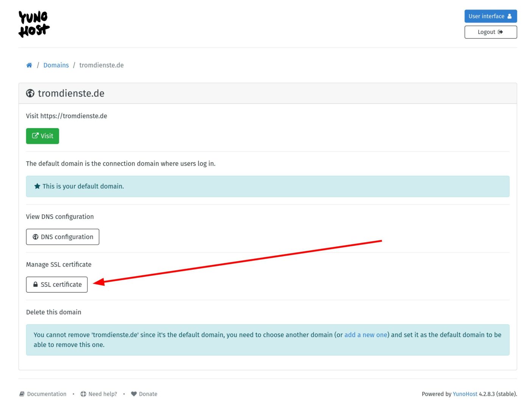Log out using the Logout button

pos(490,32)
